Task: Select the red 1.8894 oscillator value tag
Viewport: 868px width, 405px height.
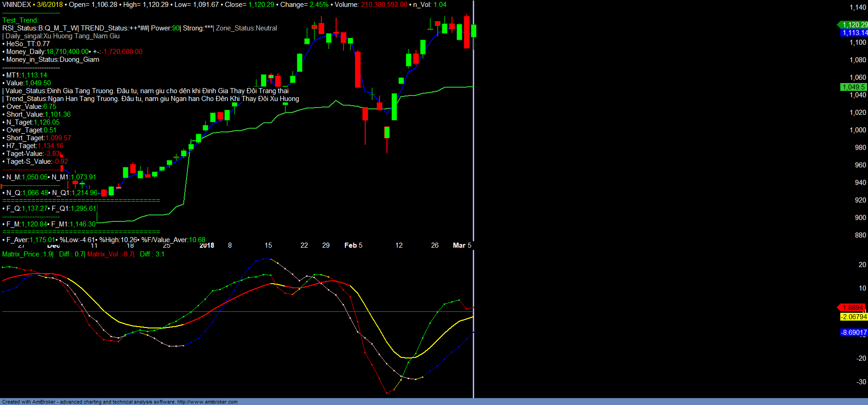Action: pos(852,308)
